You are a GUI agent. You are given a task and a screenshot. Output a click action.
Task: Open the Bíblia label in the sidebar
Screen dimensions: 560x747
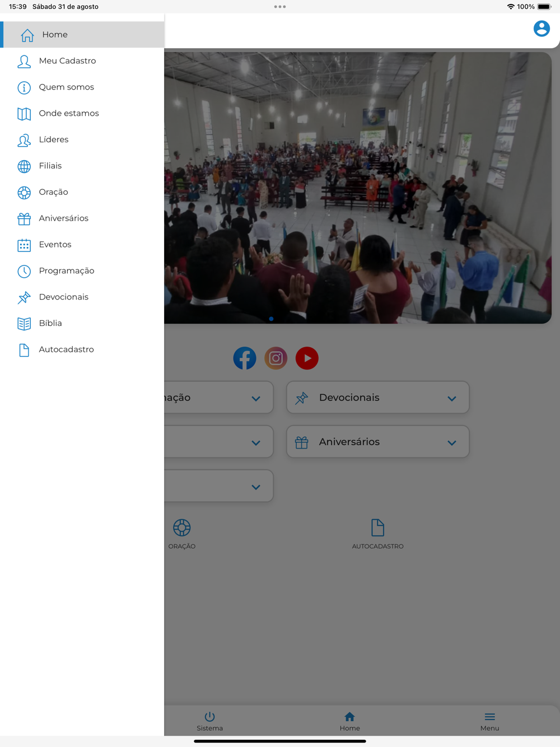coord(50,323)
